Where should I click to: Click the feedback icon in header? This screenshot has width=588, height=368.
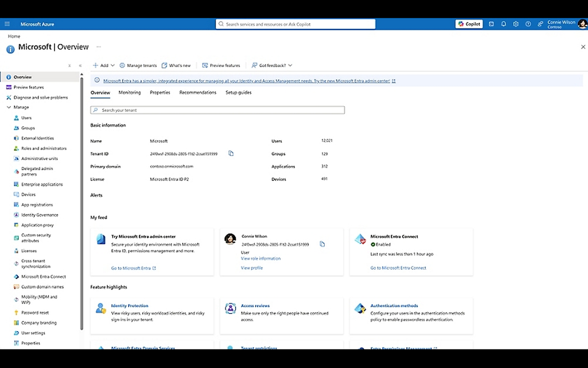540,24
